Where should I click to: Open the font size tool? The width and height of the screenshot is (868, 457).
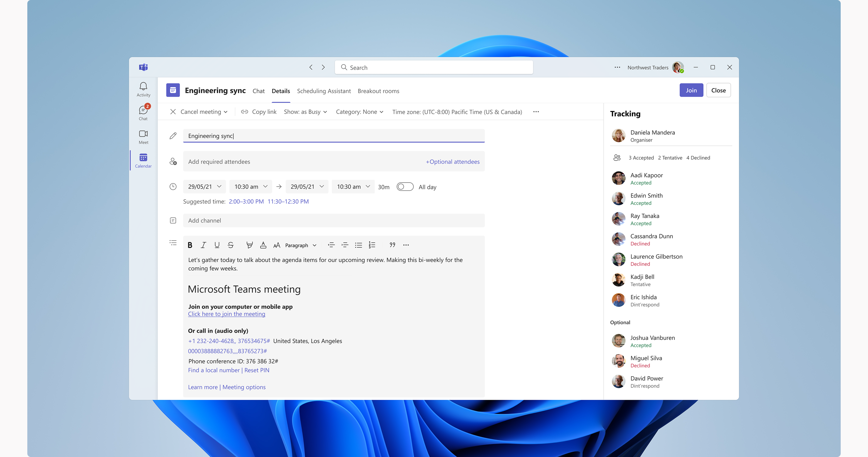point(277,245)
